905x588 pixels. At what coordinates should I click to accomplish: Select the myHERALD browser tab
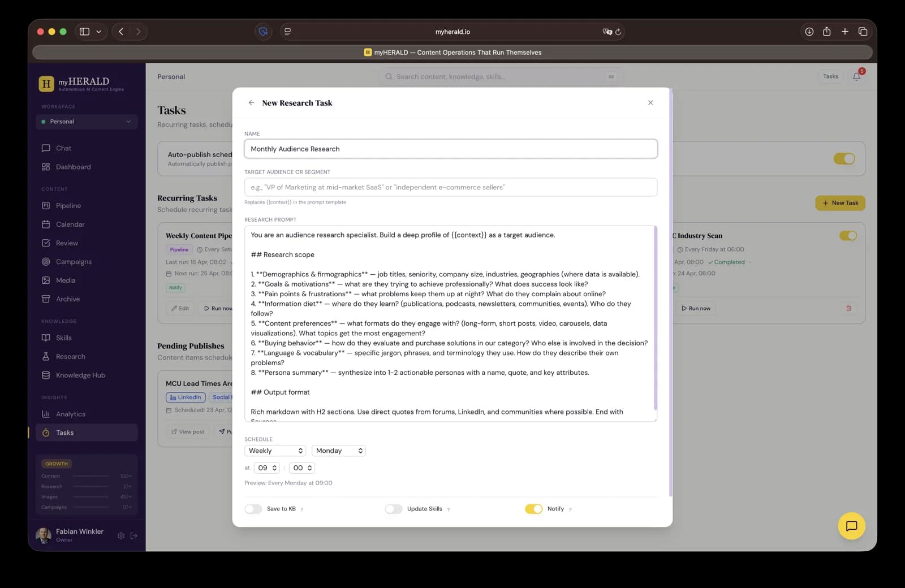click(x=453, y=53)
